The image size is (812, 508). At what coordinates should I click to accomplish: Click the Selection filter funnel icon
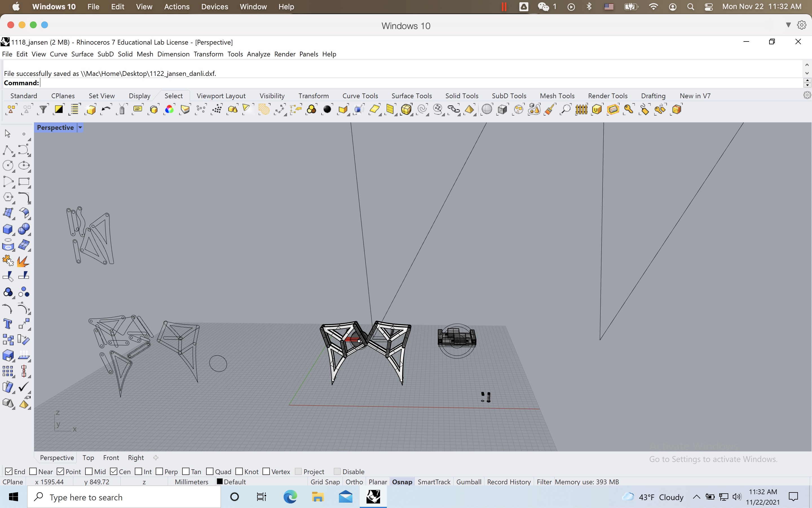coord(43,110)
